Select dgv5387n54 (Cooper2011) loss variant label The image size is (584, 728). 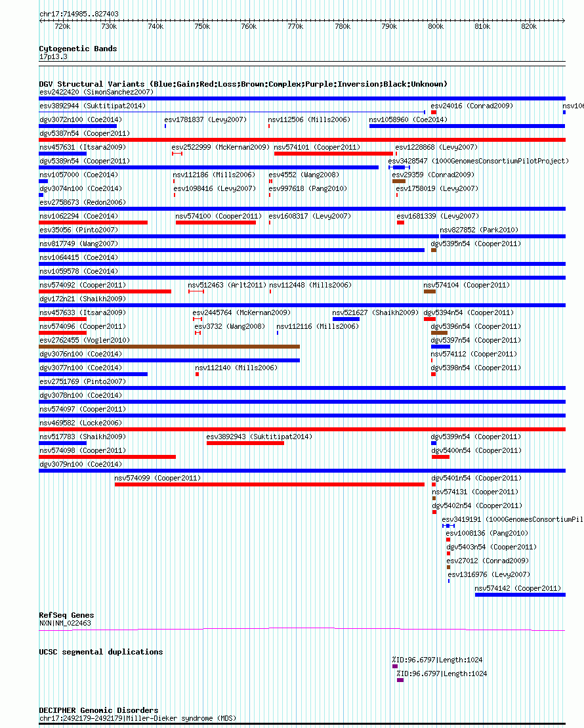tap(85, 133)
